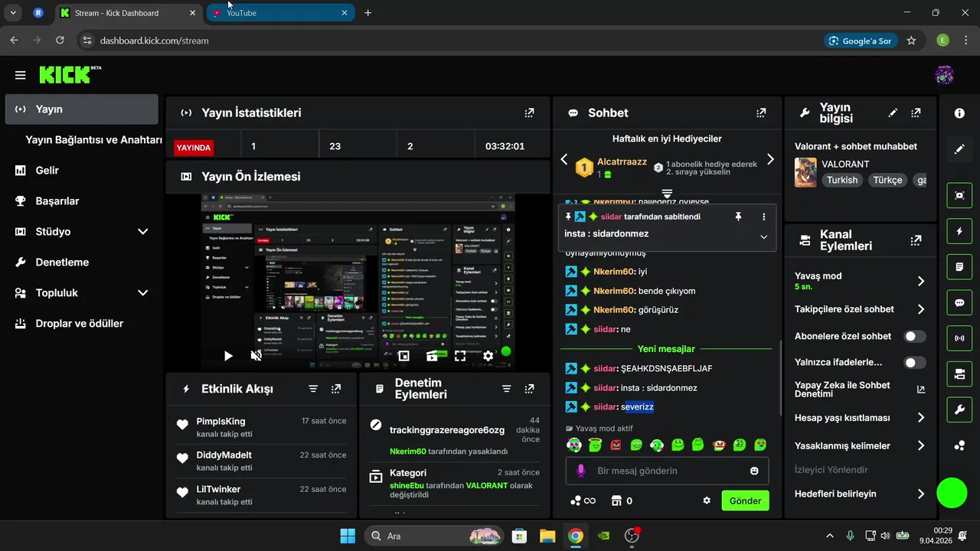Screen dimensions: 980x551
Task: Switch to the YouTube browser tab
Action: tap(280, 13)
